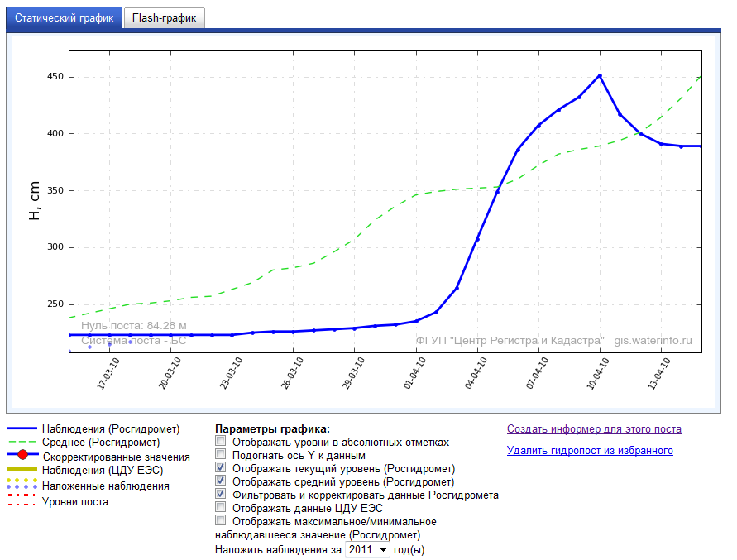
Task: Click the red dashed Уровни поста legend icon
Action: (x=22, y=500)
